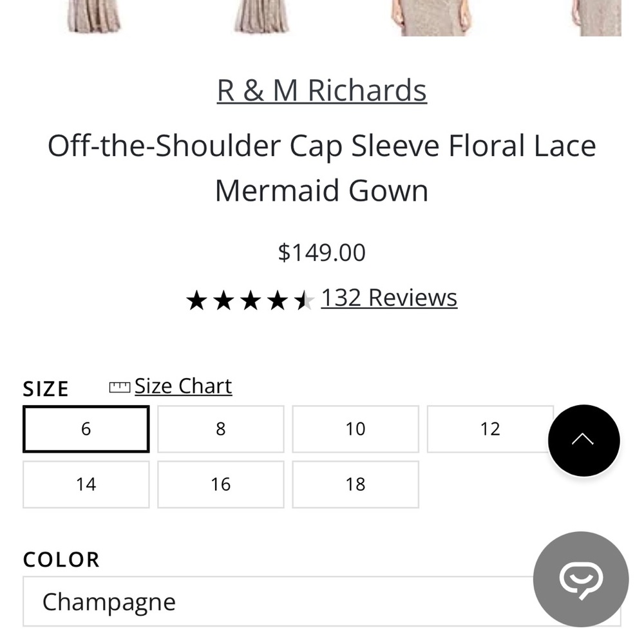This screenshot has width=644, height=644.
Task: Open the chat support bubble
Action: pyautogui.click(x=580, y=579)
